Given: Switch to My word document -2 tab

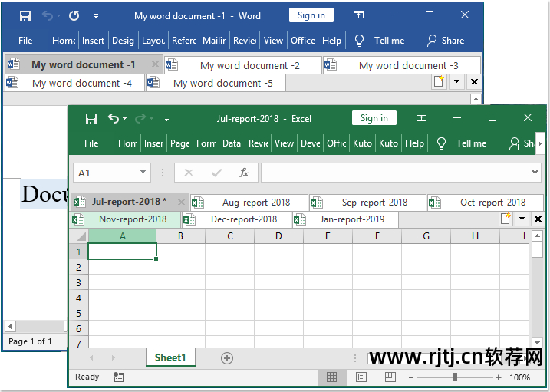Looking at the screenshot, I should point(242,65).
